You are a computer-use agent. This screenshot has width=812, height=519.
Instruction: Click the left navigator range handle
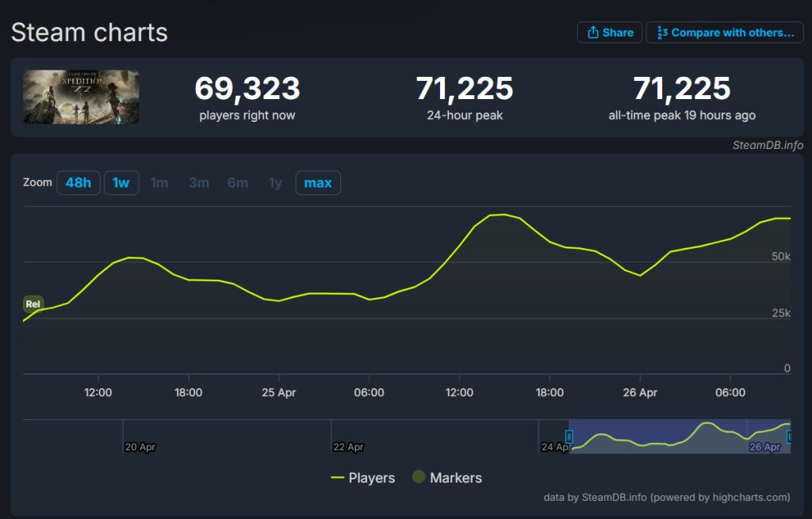tap(569, 437)
